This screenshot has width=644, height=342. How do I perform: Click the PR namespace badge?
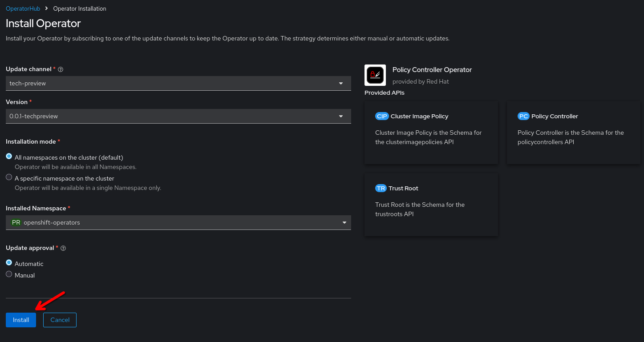click(x=16, y=222)
